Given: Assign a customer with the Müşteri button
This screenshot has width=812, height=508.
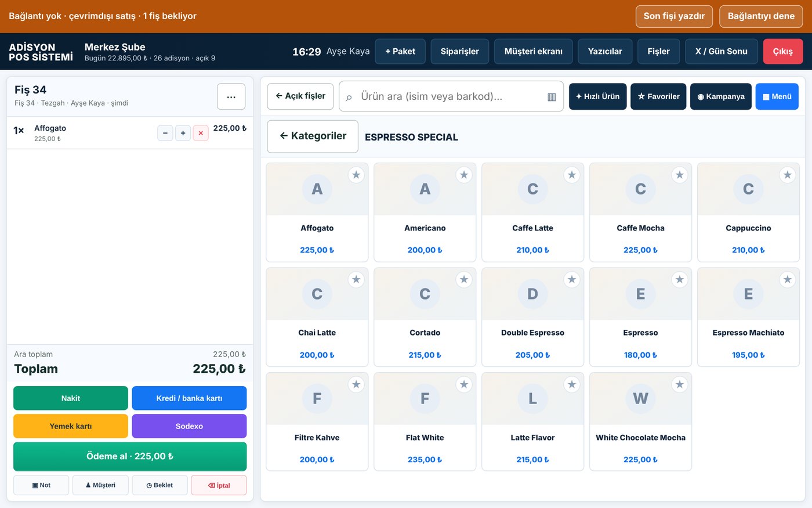Looking at the screenshot, I should point(100,485).
